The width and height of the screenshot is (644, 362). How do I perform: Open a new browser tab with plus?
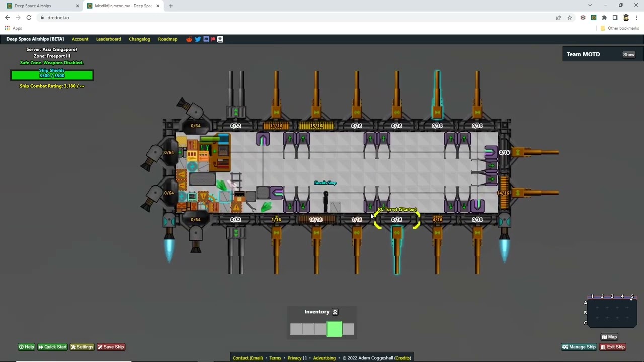(171, 6)
